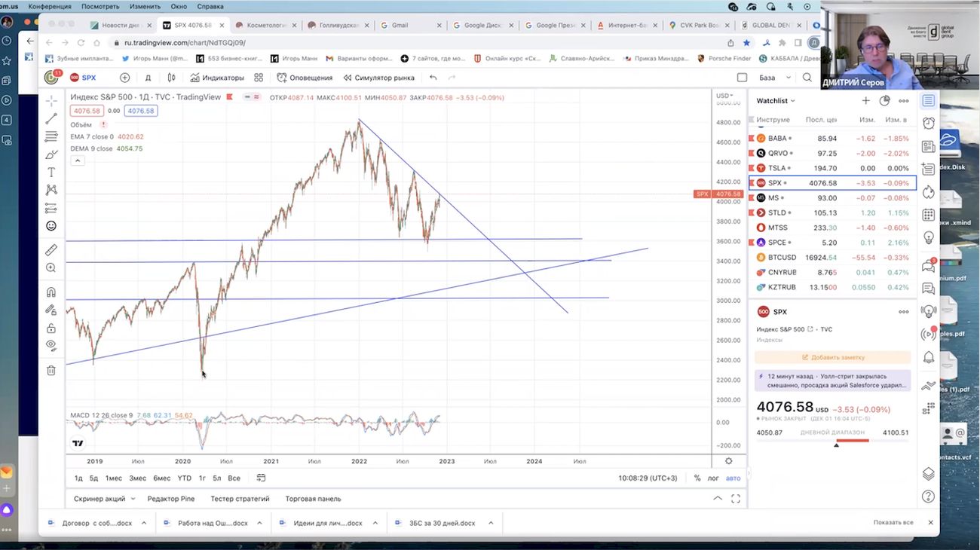Open the candlestick chart type selector
Screen dimensions: 980x550
coord(171,78)
